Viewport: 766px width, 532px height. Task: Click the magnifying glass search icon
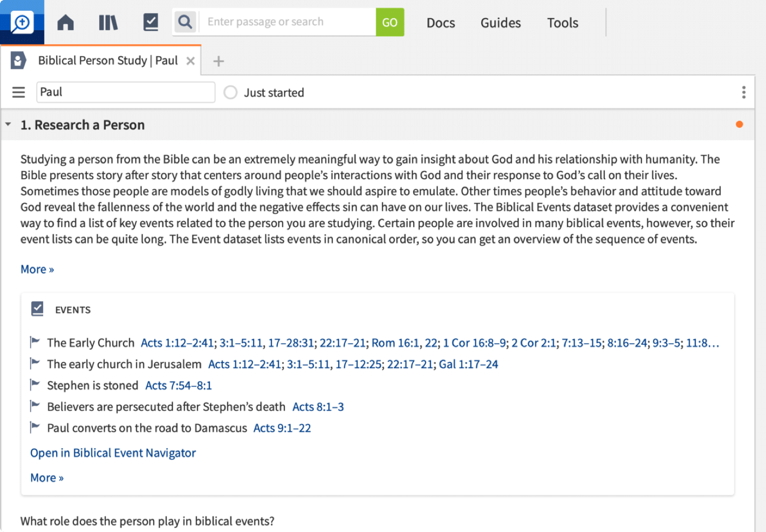(x=185, y=22)
